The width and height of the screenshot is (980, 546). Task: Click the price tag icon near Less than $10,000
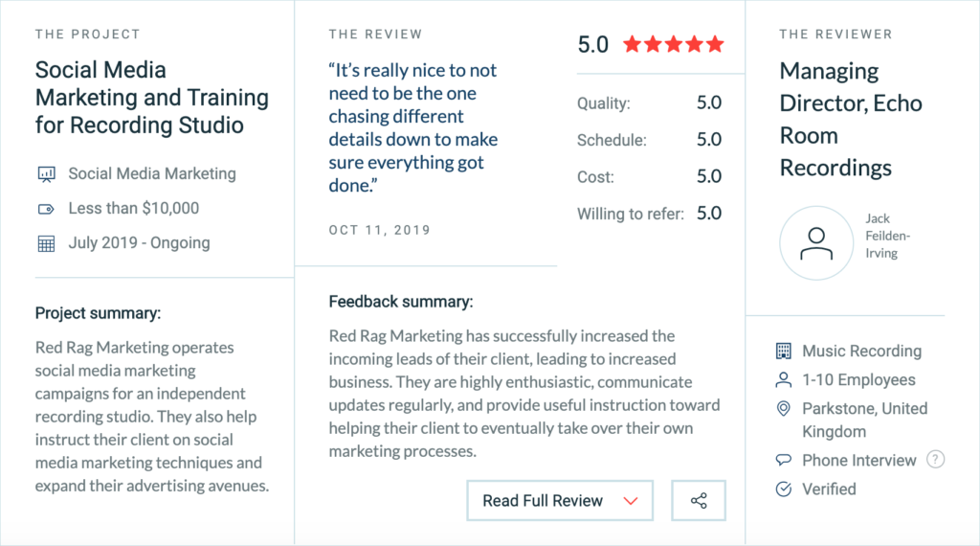point(46,209)
